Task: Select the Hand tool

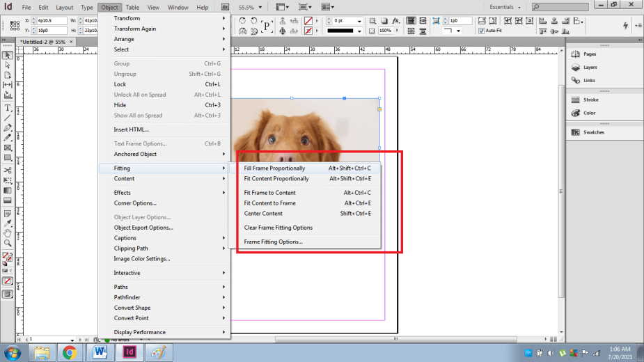Action: click(x=8, y=233)
